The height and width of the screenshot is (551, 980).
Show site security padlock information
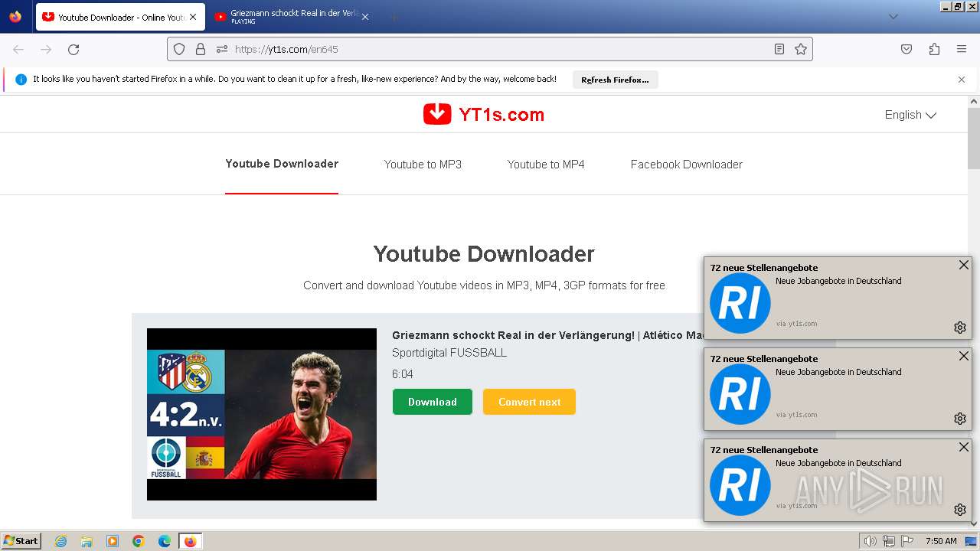pos(201,49)
